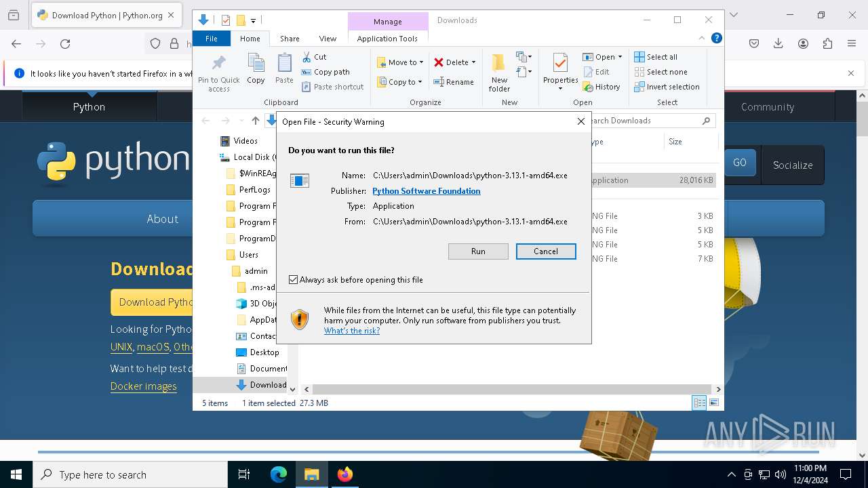Click the History icon
Viewport: 868px width, 488px height.
[588, 87]
